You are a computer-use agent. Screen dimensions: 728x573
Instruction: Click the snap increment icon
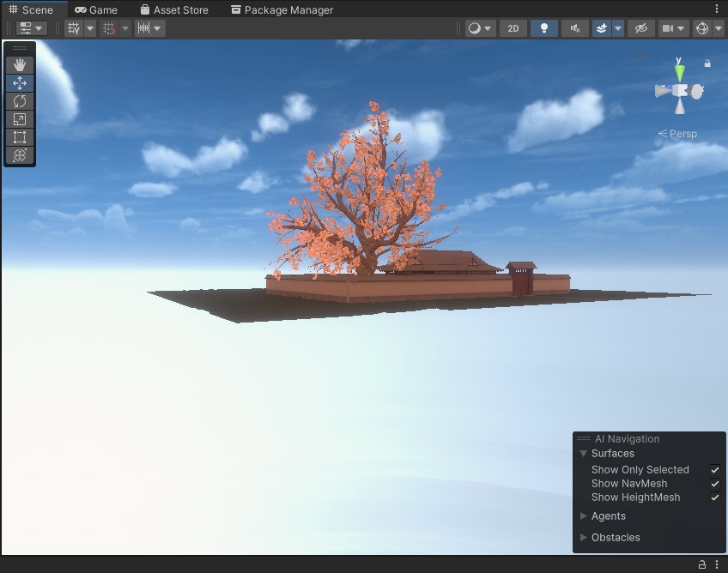click(143, 28)
